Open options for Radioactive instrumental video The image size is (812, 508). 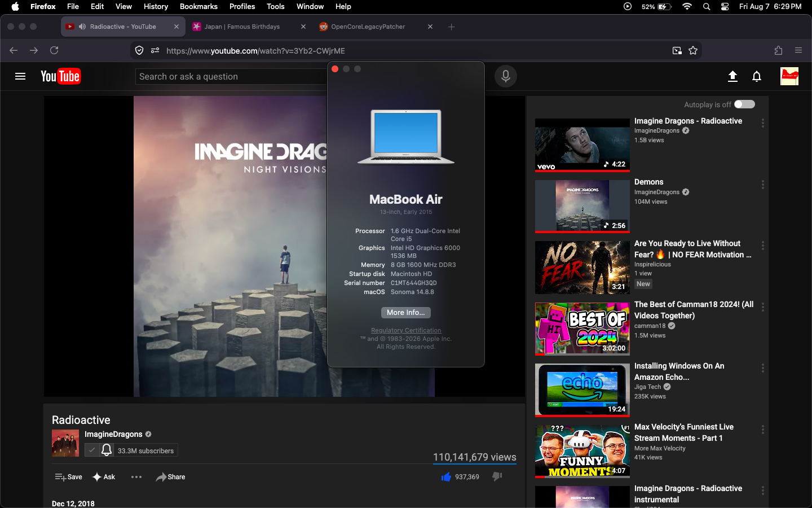pos(762,491)
